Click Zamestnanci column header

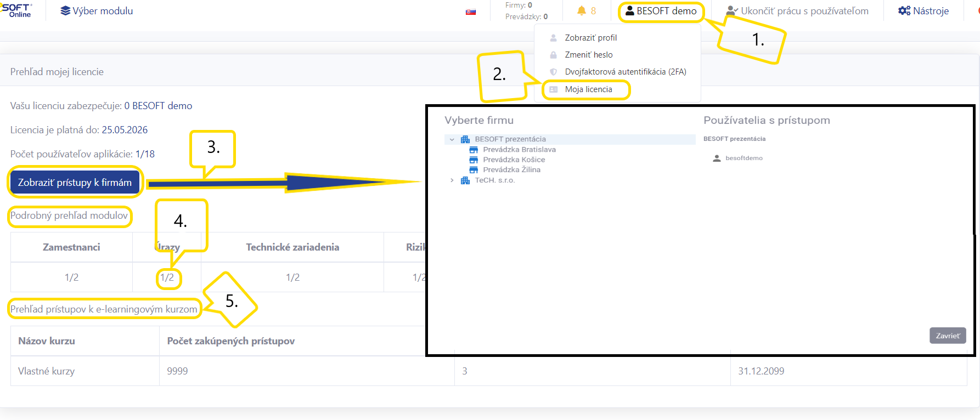click(x=71, y=247)
